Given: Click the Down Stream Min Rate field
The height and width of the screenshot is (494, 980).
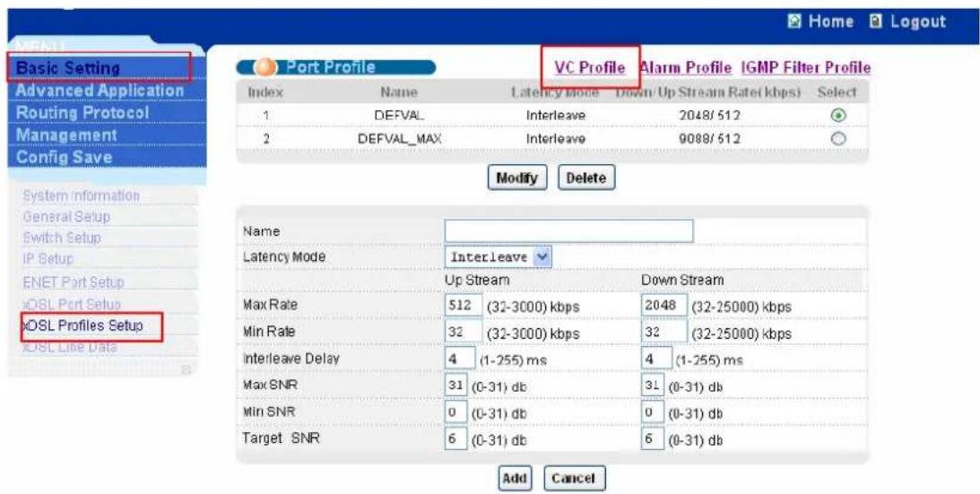Looking at the screenshot, I should tap(663, 332).
